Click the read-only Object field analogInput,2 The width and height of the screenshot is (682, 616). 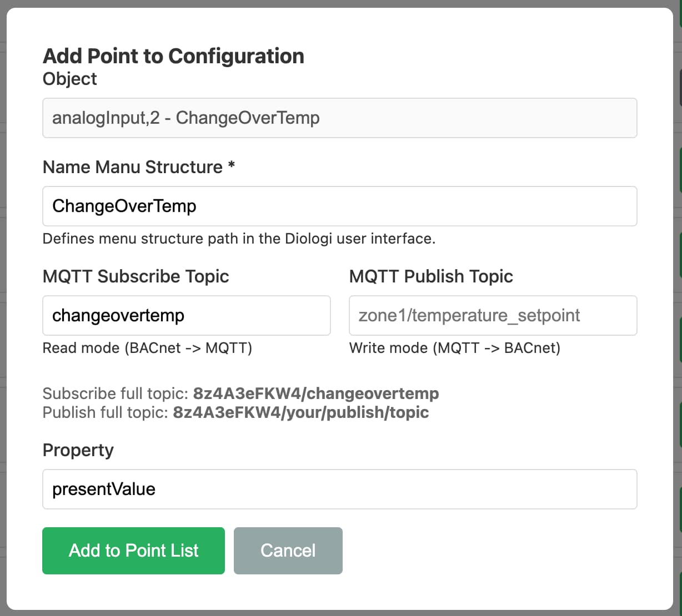(x=339, y=118)
